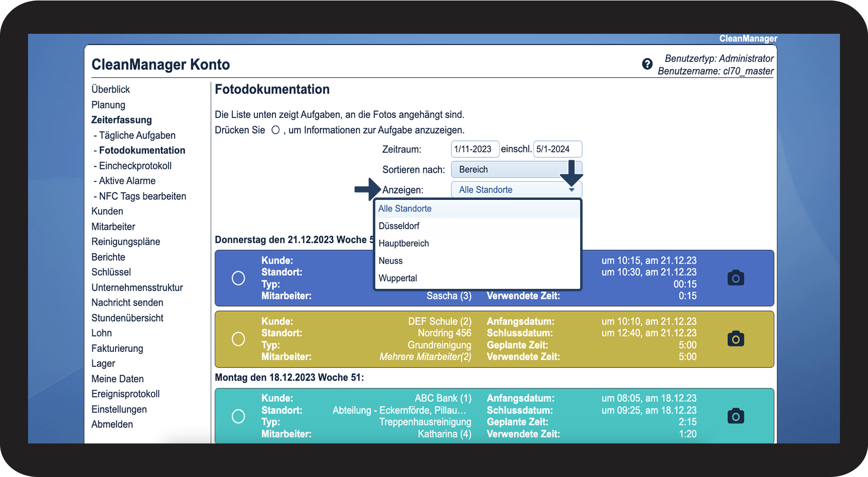Collapse the Alle Standorte dropdown arrow

click(x=571, y=190)
